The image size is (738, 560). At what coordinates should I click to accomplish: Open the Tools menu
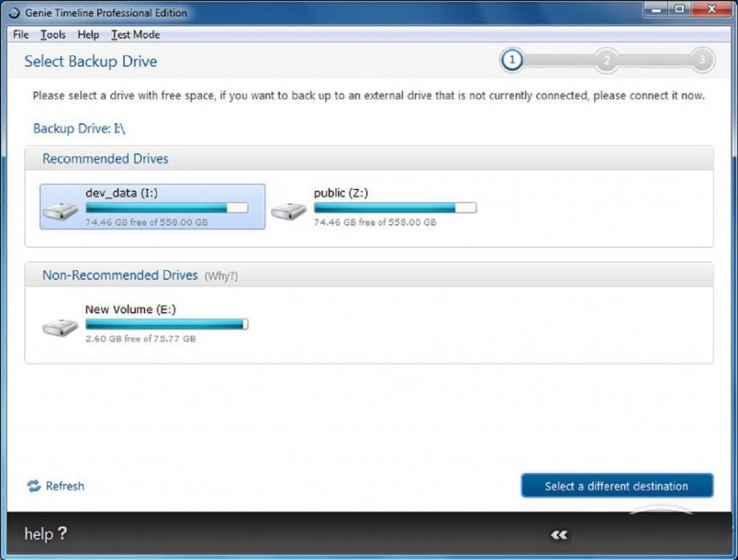tap(53, 35)
